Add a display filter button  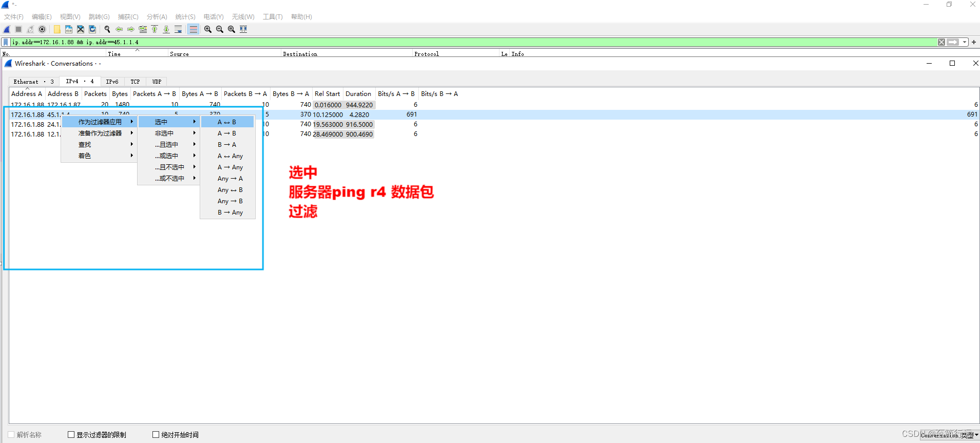[974, 42]
